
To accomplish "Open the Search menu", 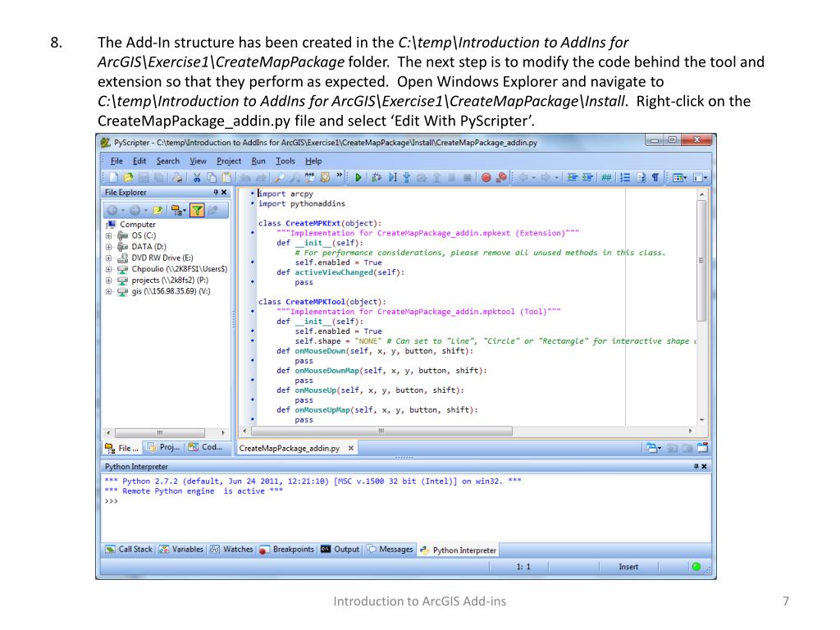I will 167,161.
